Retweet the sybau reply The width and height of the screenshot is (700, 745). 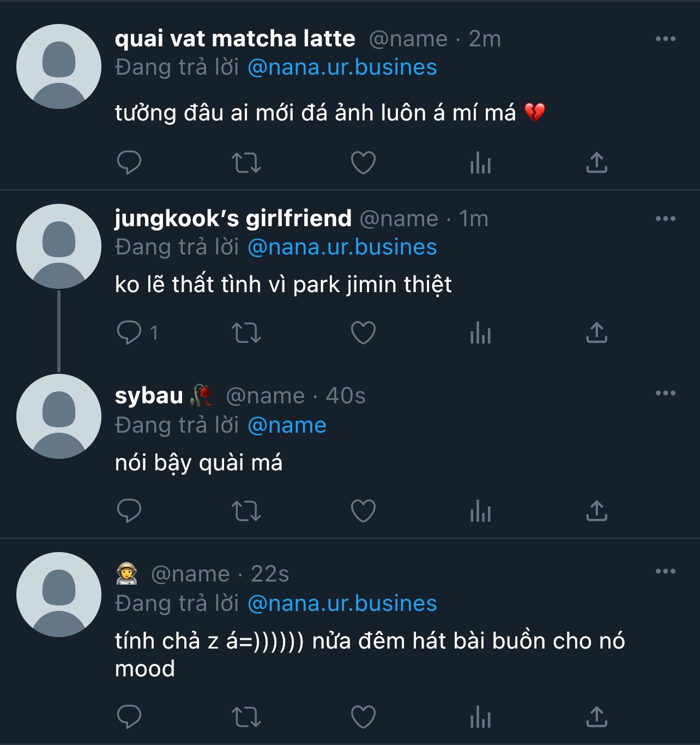(246, 511)
